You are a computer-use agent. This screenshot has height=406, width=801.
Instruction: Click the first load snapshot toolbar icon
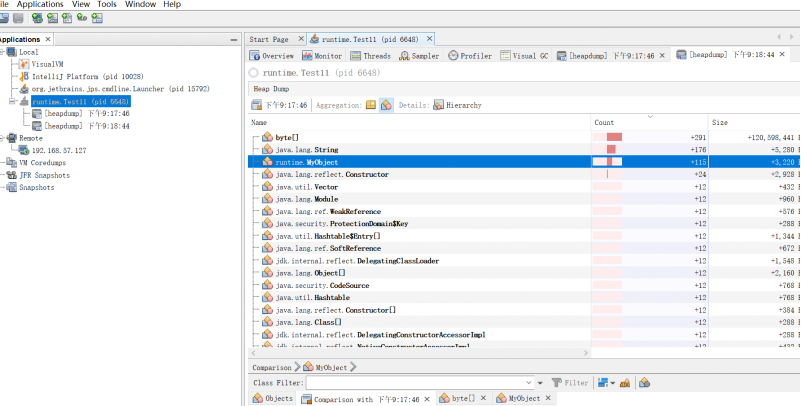[4, 18]
